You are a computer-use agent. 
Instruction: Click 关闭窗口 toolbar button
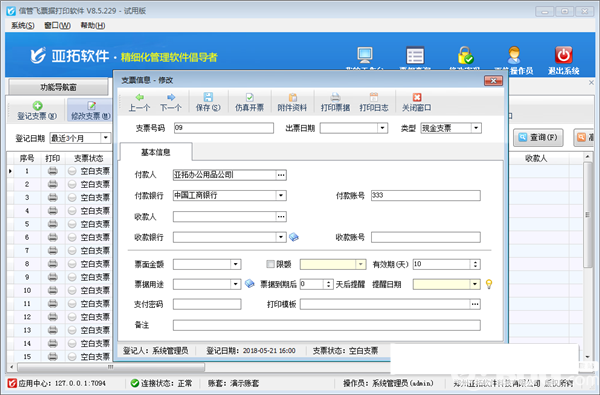pyautogui.click(x=417, y=102)
